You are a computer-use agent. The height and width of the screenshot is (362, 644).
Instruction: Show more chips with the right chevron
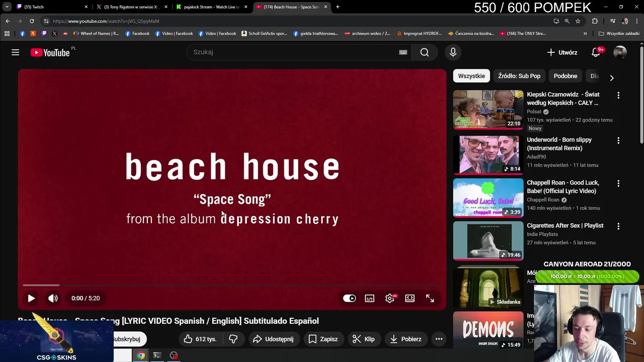612,78
